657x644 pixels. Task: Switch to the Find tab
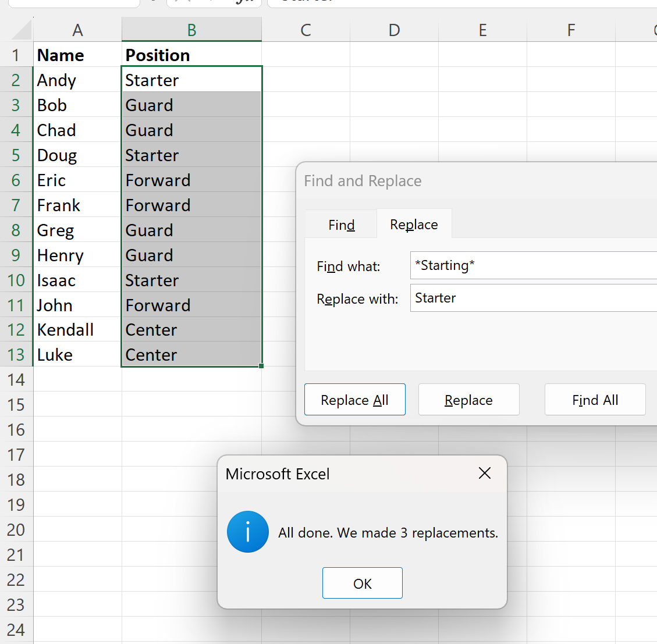(x=341, y=225)
